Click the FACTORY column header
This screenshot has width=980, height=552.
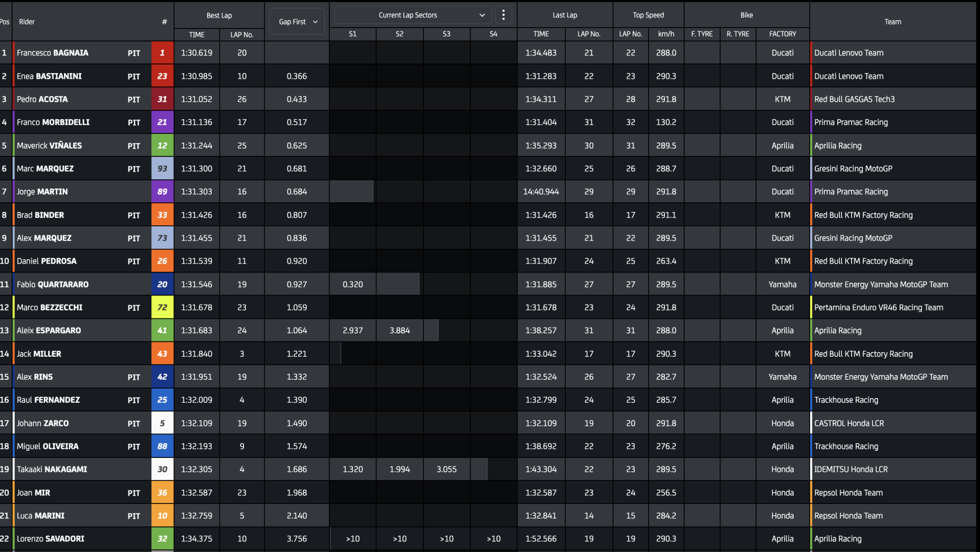783,34
